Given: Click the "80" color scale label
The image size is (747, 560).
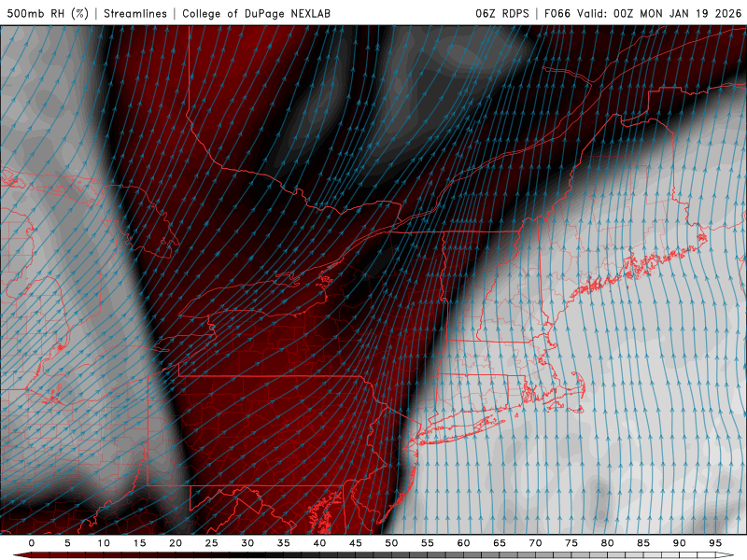Looking at the screenshot, I should click(608, 543).
